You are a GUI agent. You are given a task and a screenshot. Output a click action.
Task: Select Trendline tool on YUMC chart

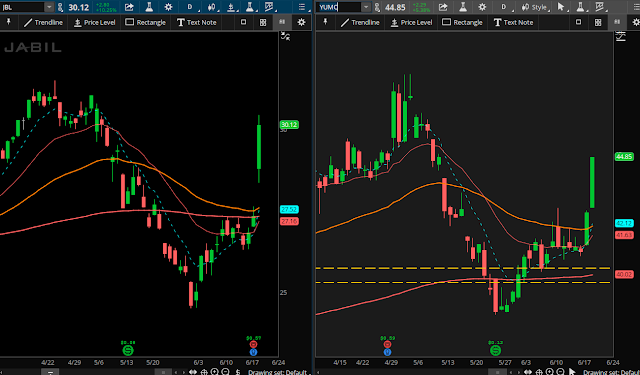click(360, 22)
